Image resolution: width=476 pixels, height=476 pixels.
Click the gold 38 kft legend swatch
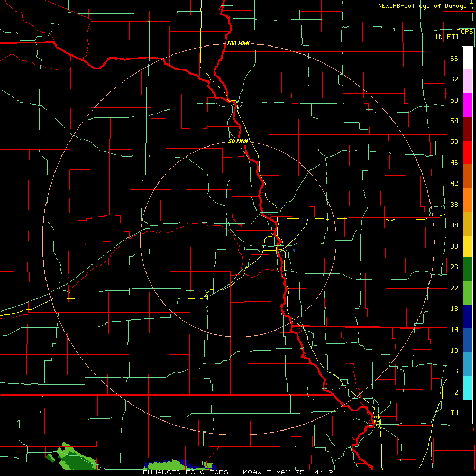[467, 223]
